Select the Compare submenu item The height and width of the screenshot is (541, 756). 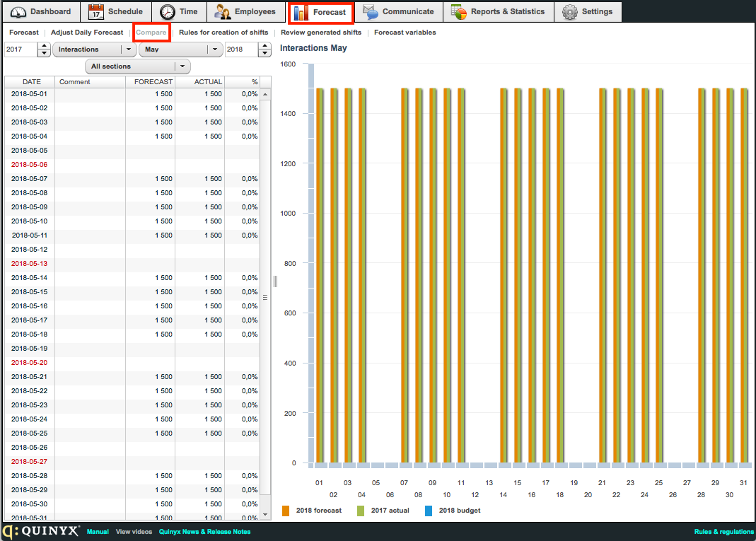click(151, 33)
